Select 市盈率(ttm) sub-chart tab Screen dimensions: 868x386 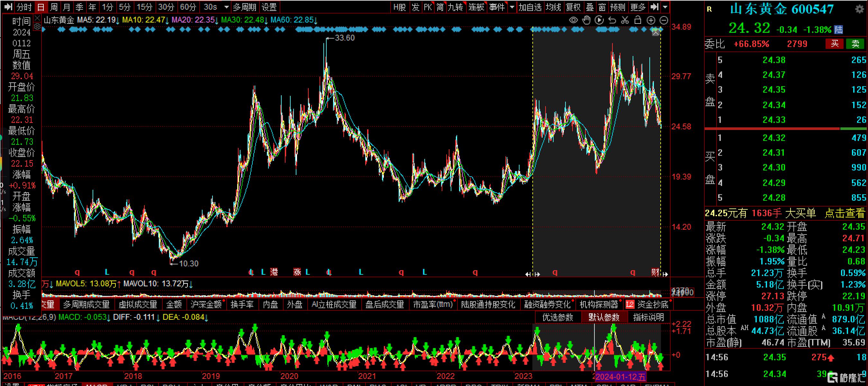(x=433, y=304)
